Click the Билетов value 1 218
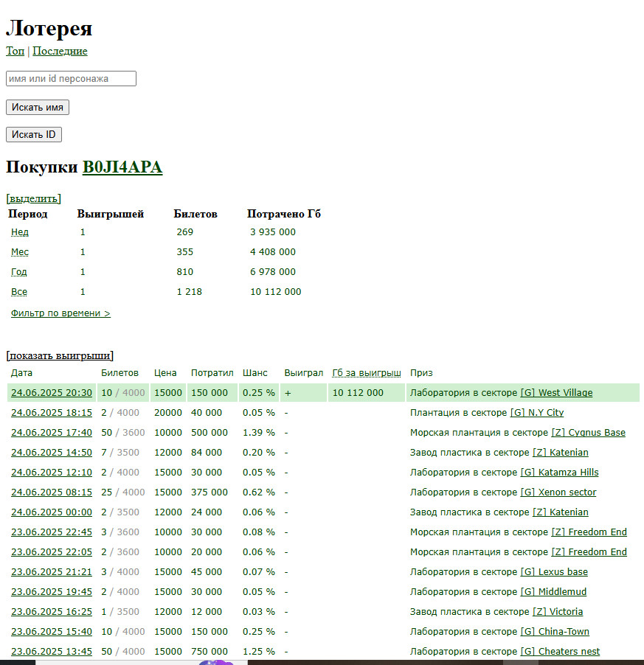The width and height of the screenshot is (644, 665). pos(189,292)
